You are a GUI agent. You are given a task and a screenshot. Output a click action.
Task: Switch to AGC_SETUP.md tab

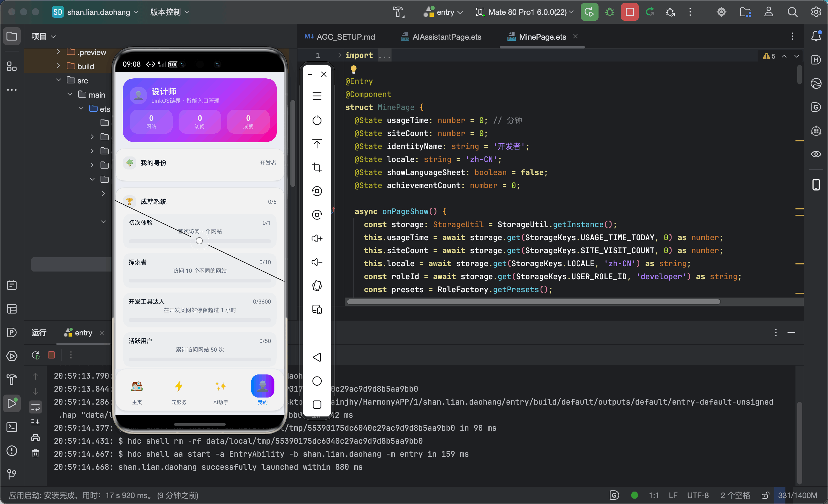pos(340,37)
